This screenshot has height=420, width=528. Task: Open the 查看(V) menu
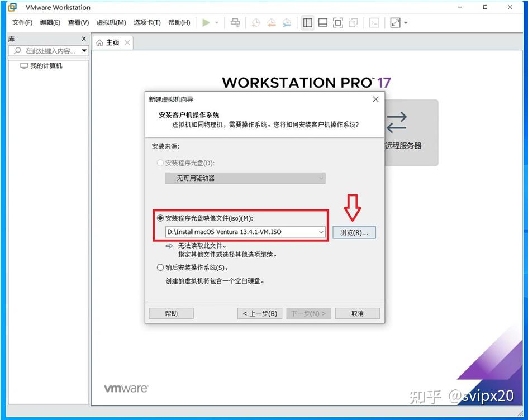click(78, 22)
